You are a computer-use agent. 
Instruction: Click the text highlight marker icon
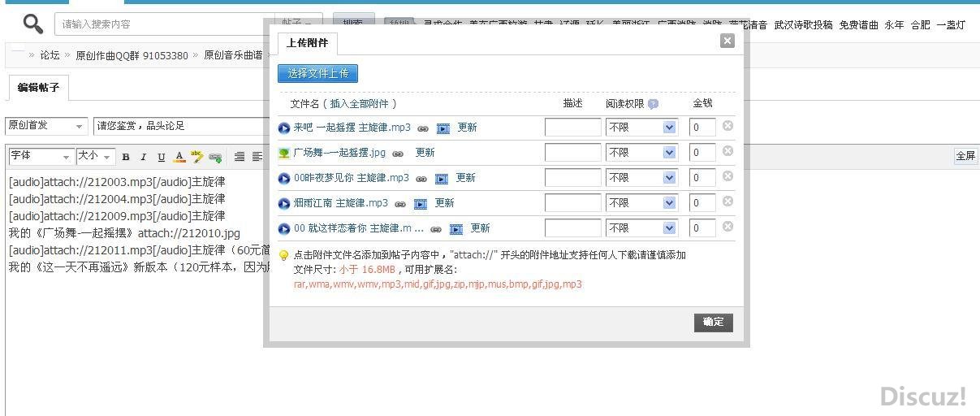click(197, 157)
